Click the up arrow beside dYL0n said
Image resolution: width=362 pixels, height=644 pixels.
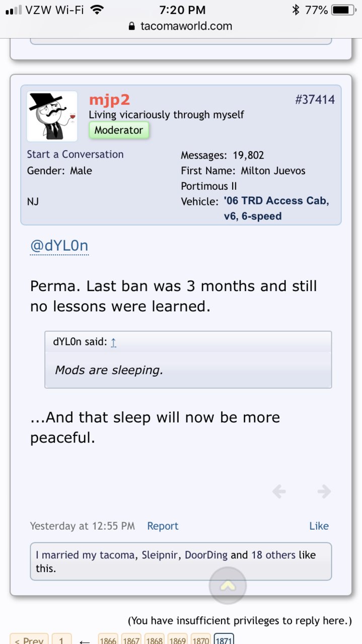(113, 342)
